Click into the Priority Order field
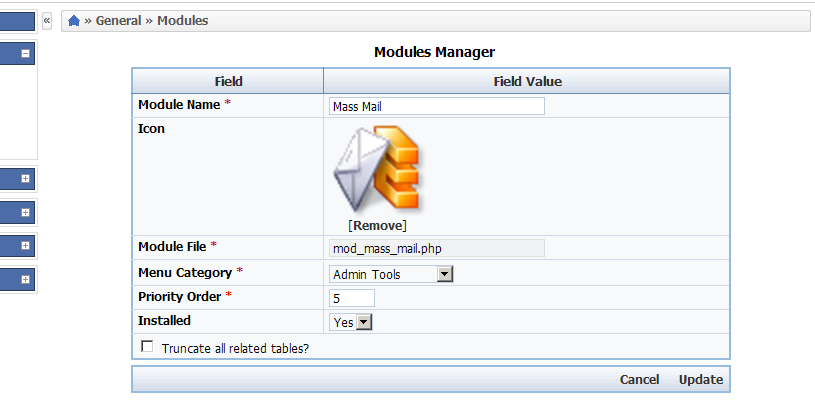The image size is (815, 405). tap(352, 298)
